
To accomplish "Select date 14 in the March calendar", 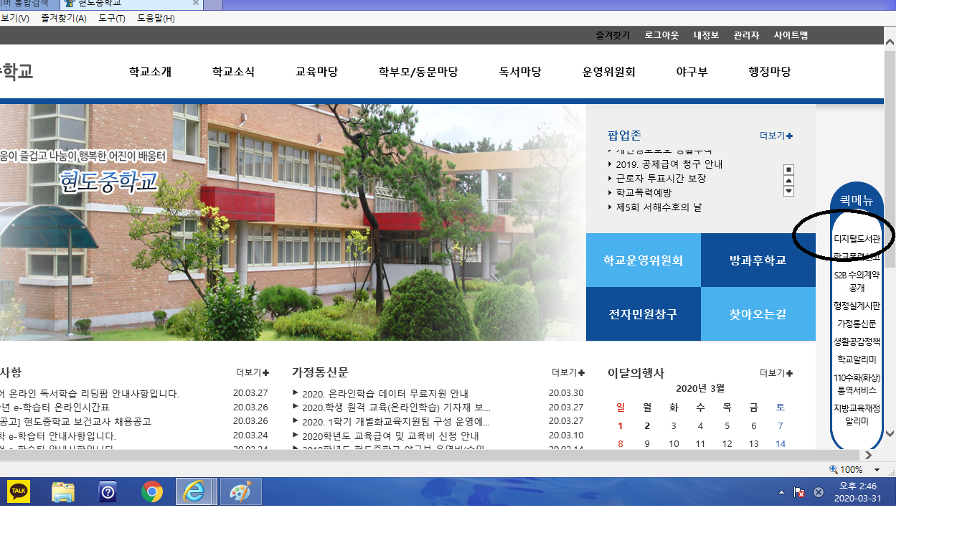I will click(781, 444).
